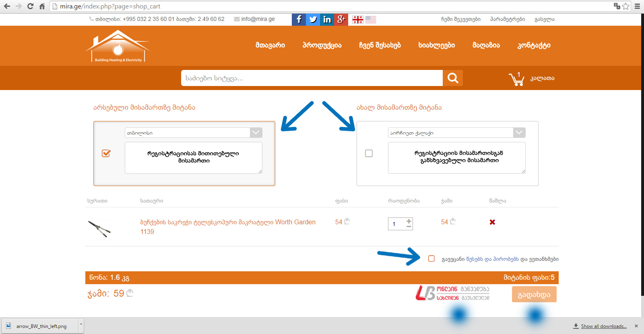Go to პროდუქცია menu item
The height and width of the screenshot is (334, 644).
coord(322,45)
